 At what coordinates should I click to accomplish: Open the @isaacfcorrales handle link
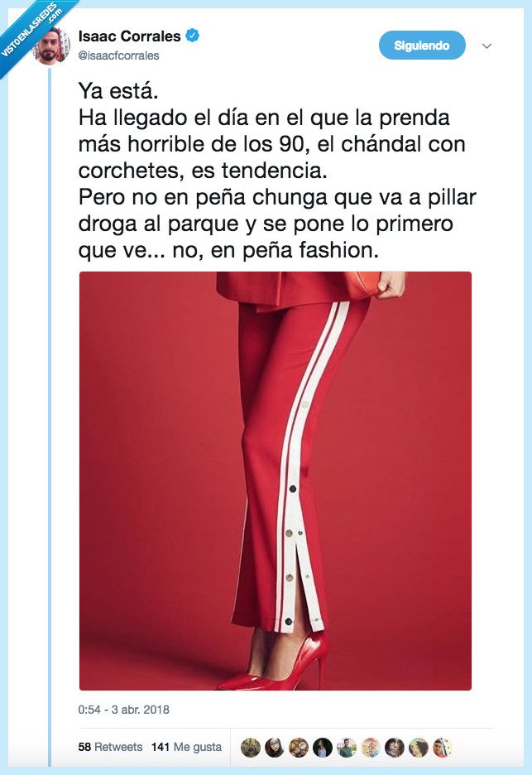pos(118,55)
